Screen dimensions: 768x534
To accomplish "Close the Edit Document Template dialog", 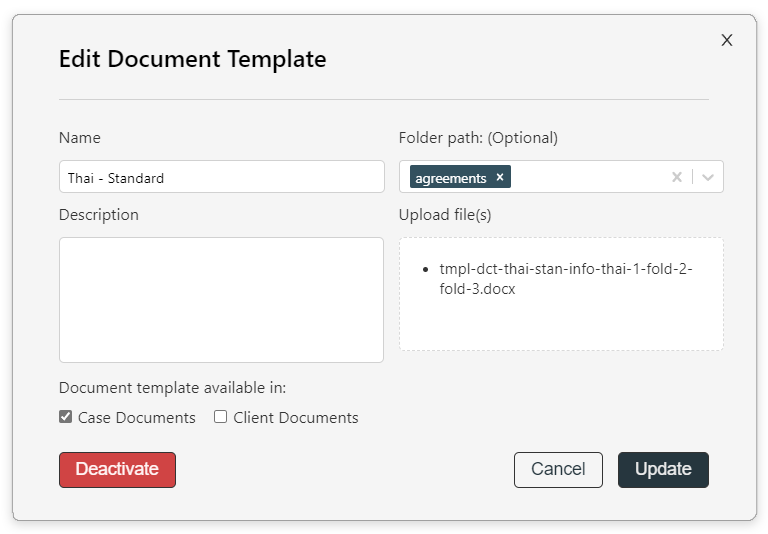I will click(x=727, y=40).
